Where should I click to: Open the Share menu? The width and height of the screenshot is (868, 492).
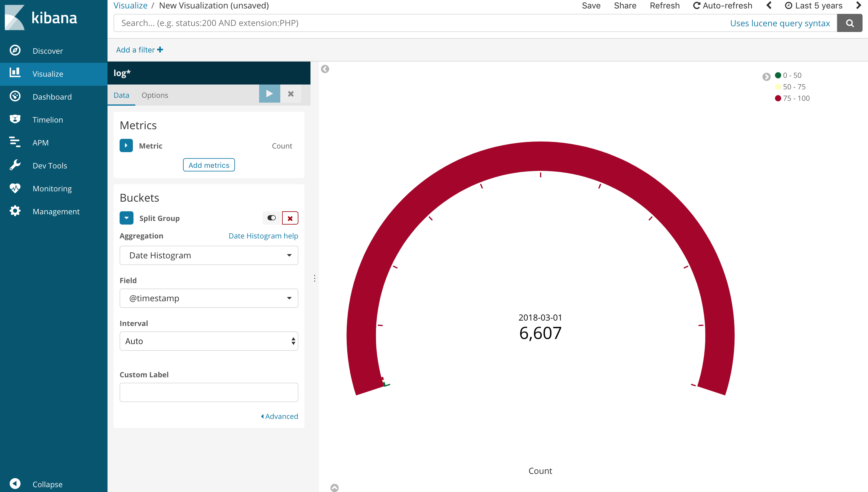625,6
